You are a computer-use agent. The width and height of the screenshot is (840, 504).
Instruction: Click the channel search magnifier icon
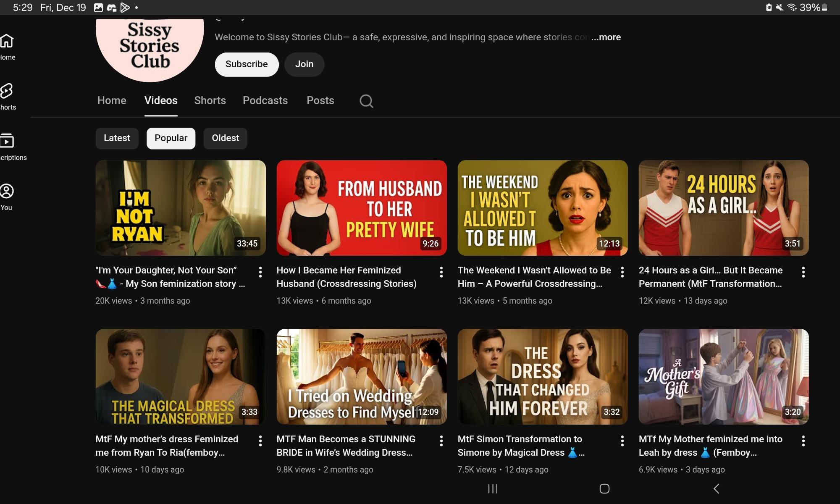point(366,101)
